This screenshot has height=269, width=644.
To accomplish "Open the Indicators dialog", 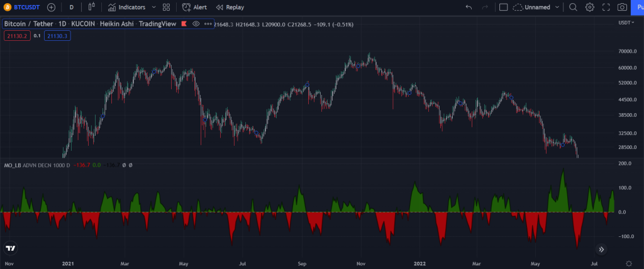I will [x=127, y=7].
